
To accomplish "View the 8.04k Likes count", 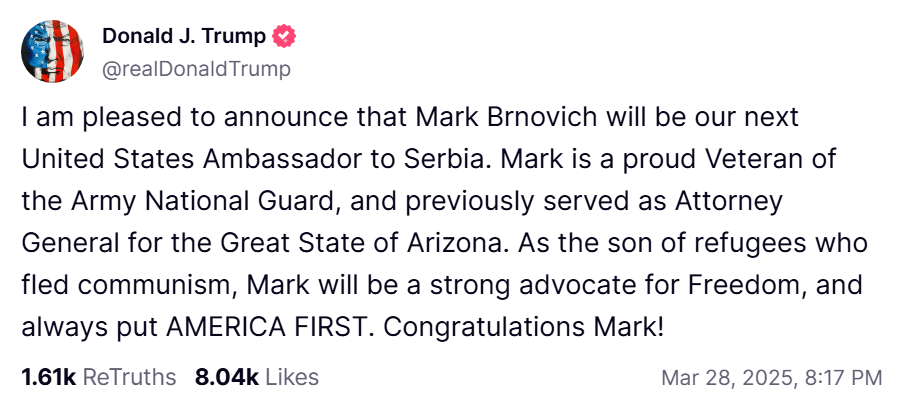I will pos(226,377).
